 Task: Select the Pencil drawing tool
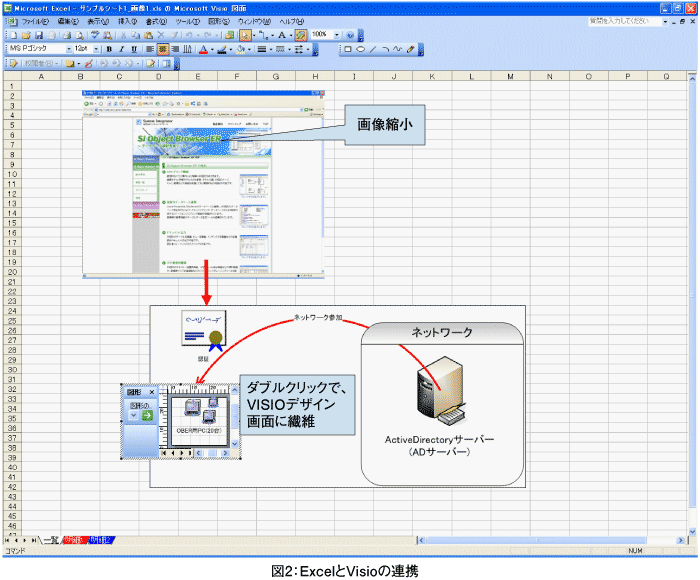[410, 50]
